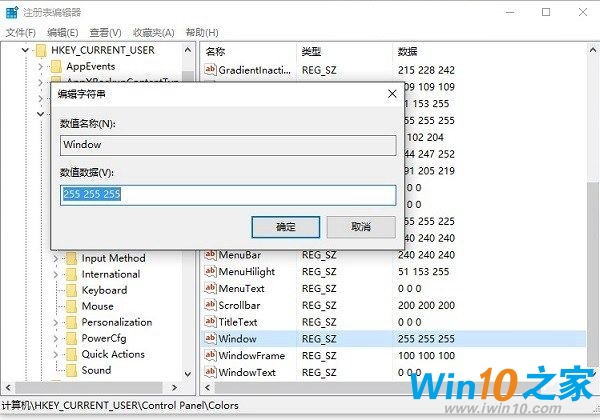Click the MenuText string value icon
Image resolution: width=600 pixels, height=420 pixels.
pyautogui.click(x=210, y=288)
